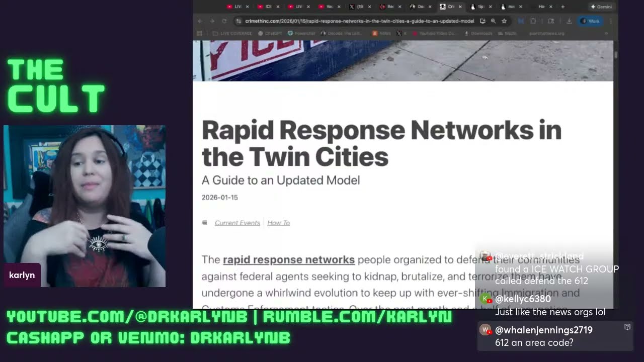Open the downloads icon in browser toolbar
The width and height of the screenshot is (644, 362).
coord(569,21)
